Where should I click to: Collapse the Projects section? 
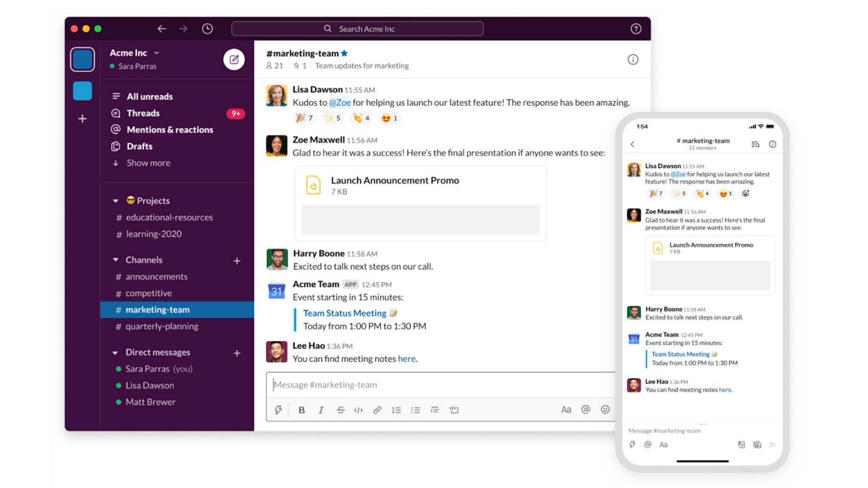click(x=116, y=200)
